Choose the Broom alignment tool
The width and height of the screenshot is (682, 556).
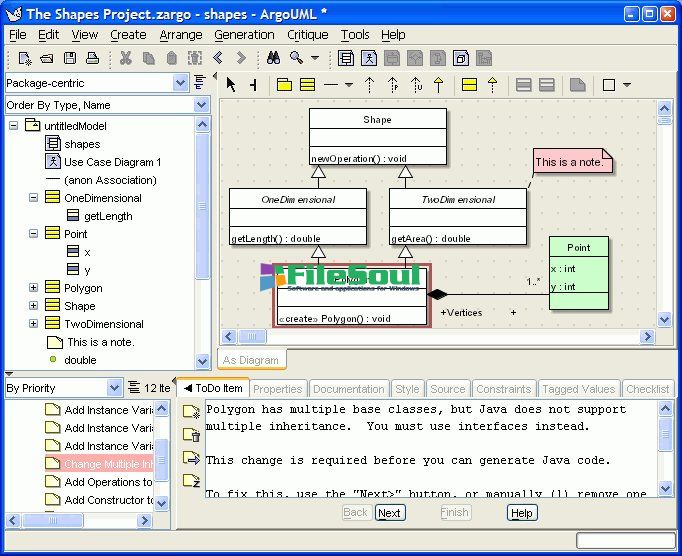tap(253, 85)
